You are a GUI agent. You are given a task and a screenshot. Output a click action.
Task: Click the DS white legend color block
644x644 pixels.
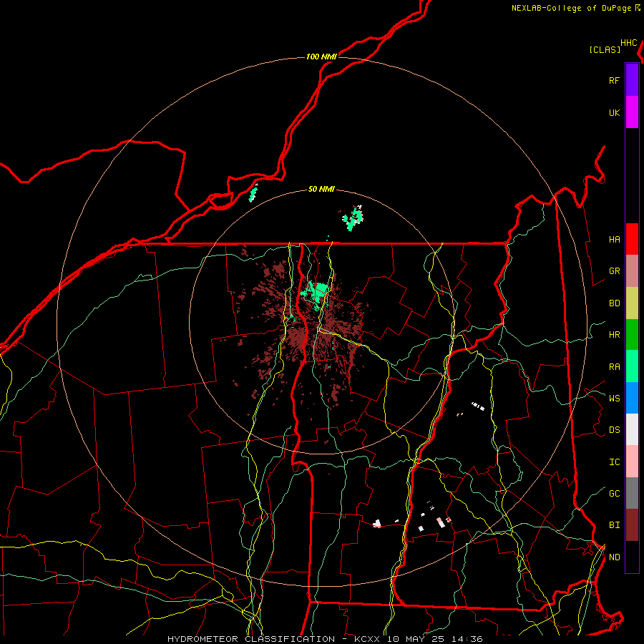(632, 429)
